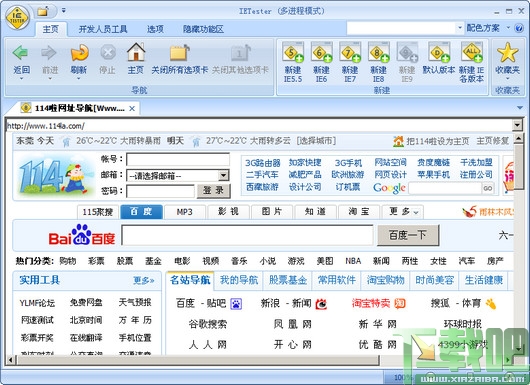Expand the 请选择邮箱 dropdown
Screen dimensions: 530x385
(223, 176)
